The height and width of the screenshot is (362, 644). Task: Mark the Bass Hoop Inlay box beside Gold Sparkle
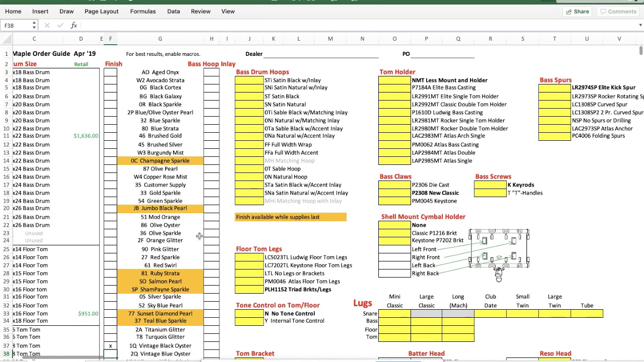211,193
